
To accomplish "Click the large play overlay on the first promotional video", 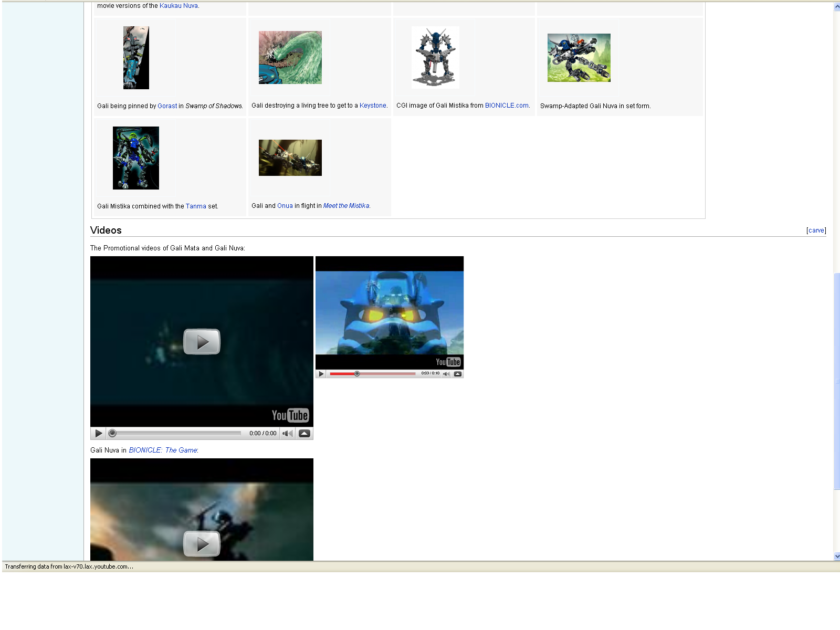I will click(202, 342).
